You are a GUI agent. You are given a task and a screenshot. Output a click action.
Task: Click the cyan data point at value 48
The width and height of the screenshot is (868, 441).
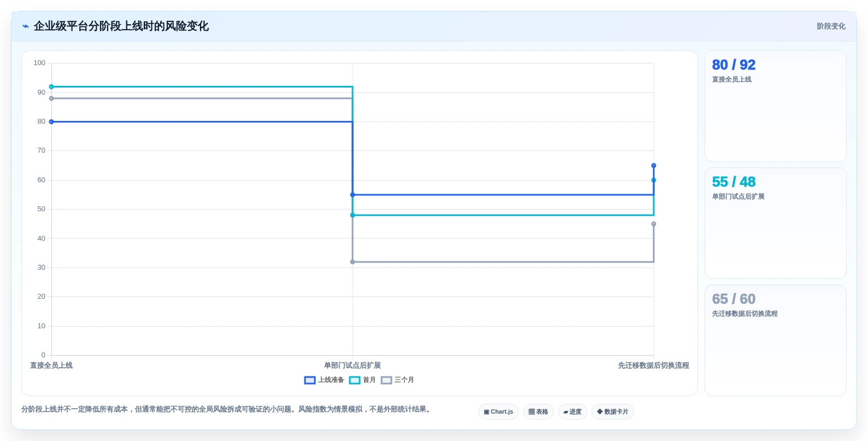353,215
